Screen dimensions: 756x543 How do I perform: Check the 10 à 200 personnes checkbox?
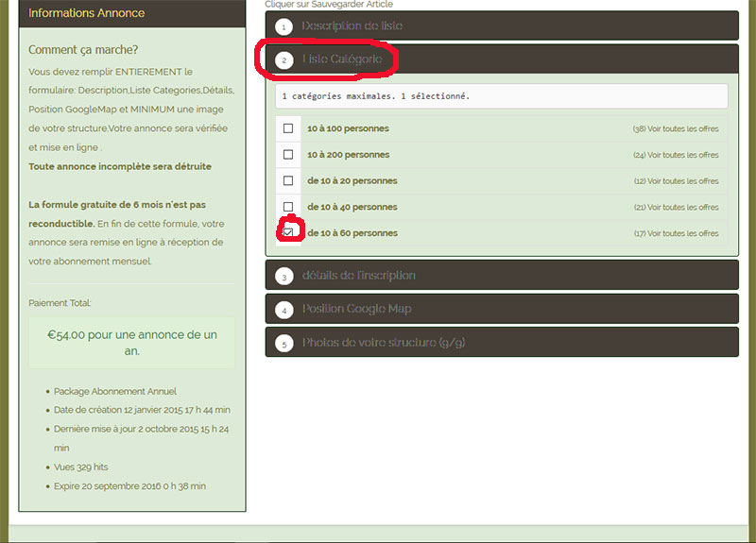[x=288, y=155]
